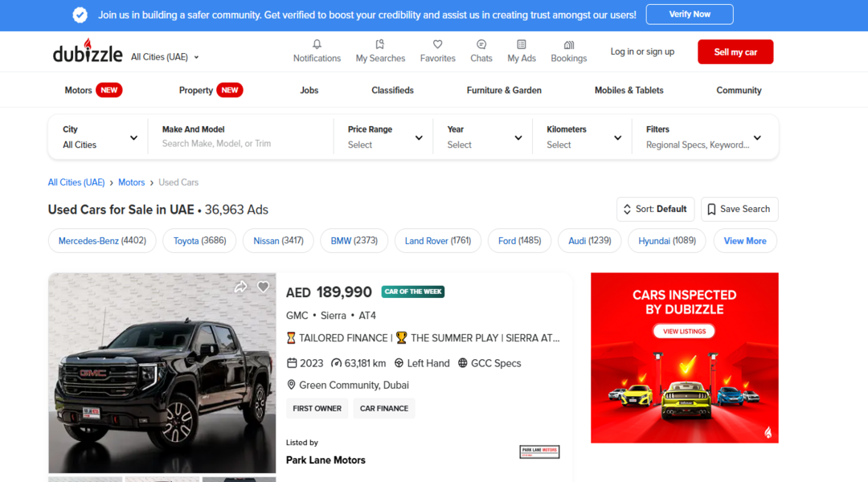The image size is (868, 482).
Task: Click the Verify Now button
Action: (690, 14)
